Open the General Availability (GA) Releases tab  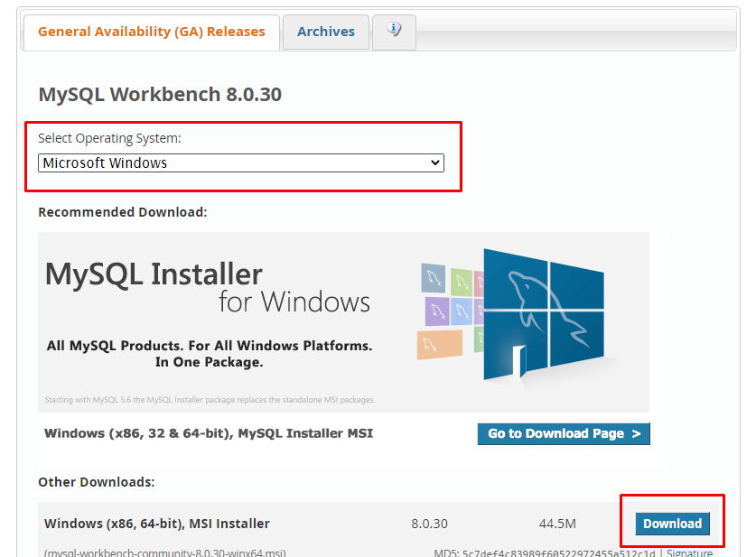[x=152, y=32]
